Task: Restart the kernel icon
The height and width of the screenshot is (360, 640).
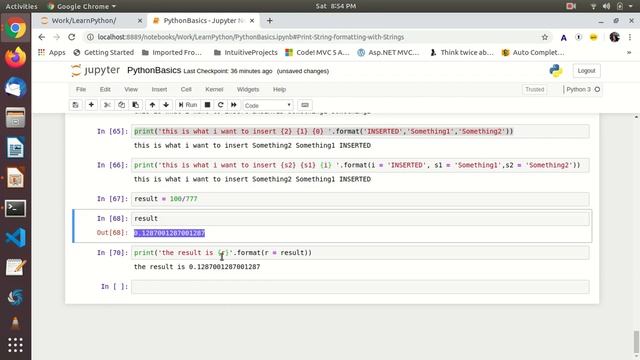Action: coord(220,105)
